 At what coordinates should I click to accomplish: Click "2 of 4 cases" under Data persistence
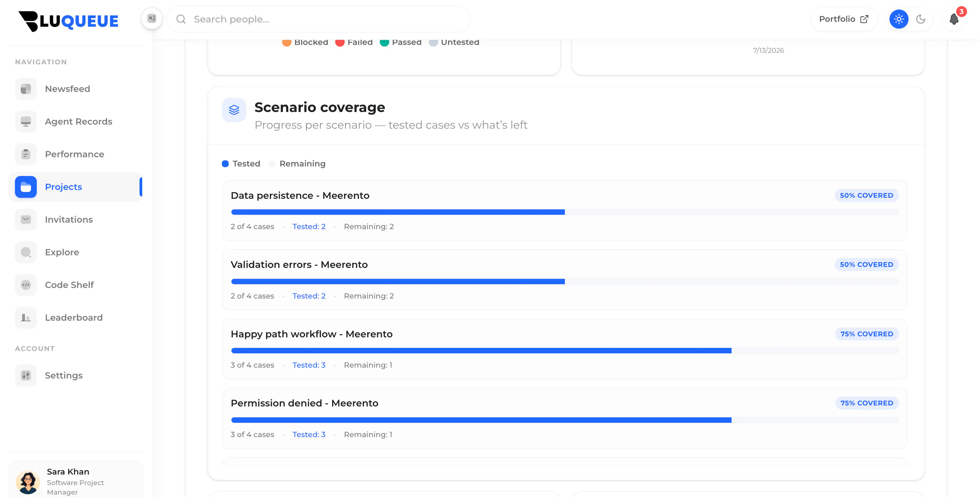coord(252,226)
